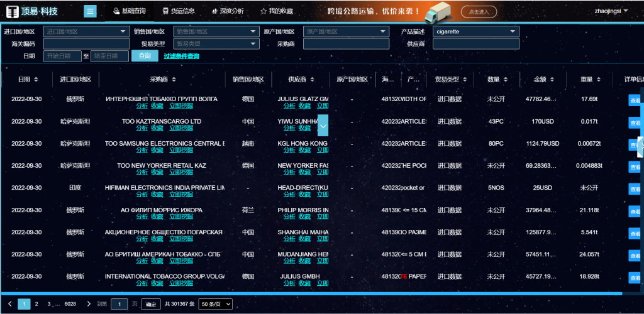Image resolution: width=644 pixels, height=314 pixels.
Task: Switch to the 货运信息 tab
Action: [x=178, y=11]
